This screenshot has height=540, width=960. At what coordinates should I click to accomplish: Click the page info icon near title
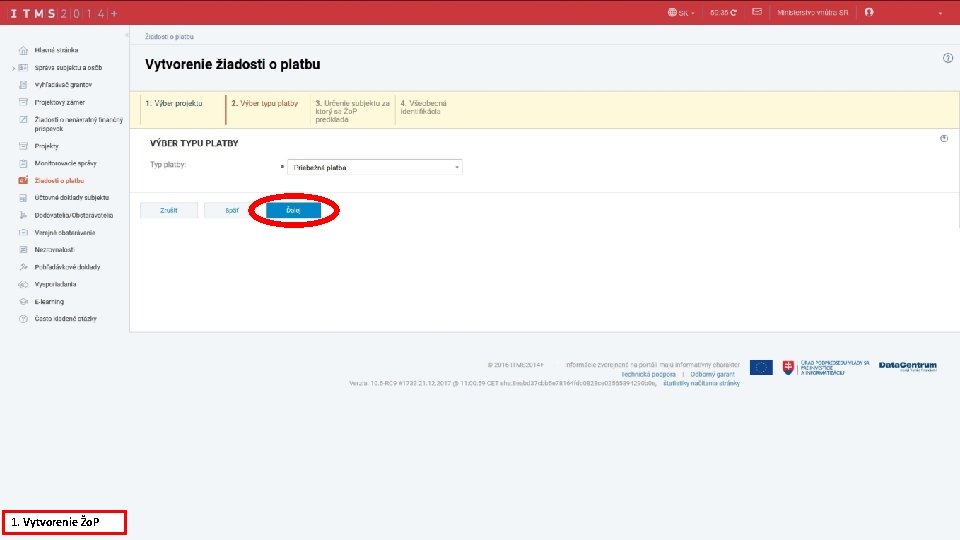948,58
